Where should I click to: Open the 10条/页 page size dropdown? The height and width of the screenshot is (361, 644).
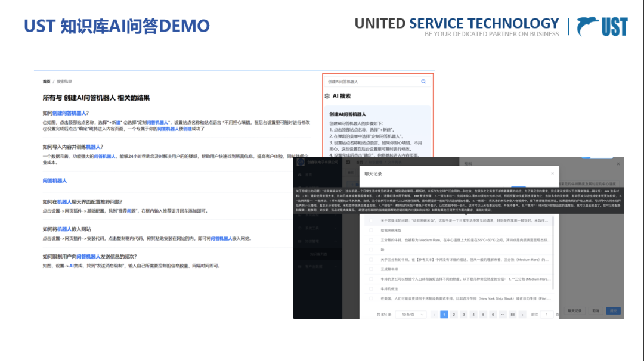tap(411, 315)
